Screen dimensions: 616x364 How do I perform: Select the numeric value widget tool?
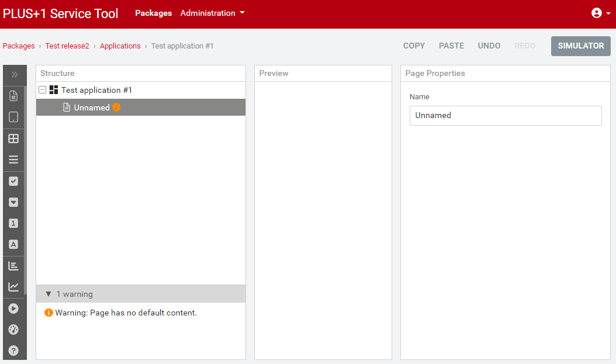(14, 223)
